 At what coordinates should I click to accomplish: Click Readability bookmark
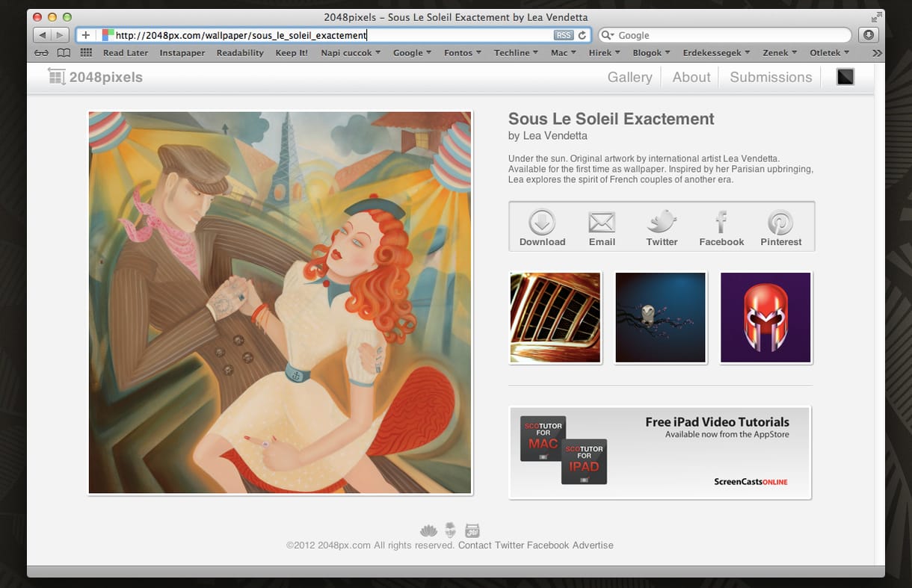coord(240,53)
